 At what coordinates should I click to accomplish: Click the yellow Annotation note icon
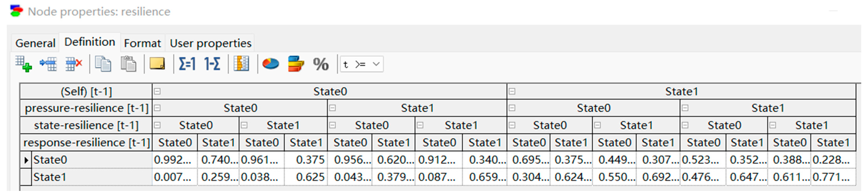[x=157, y=64]
